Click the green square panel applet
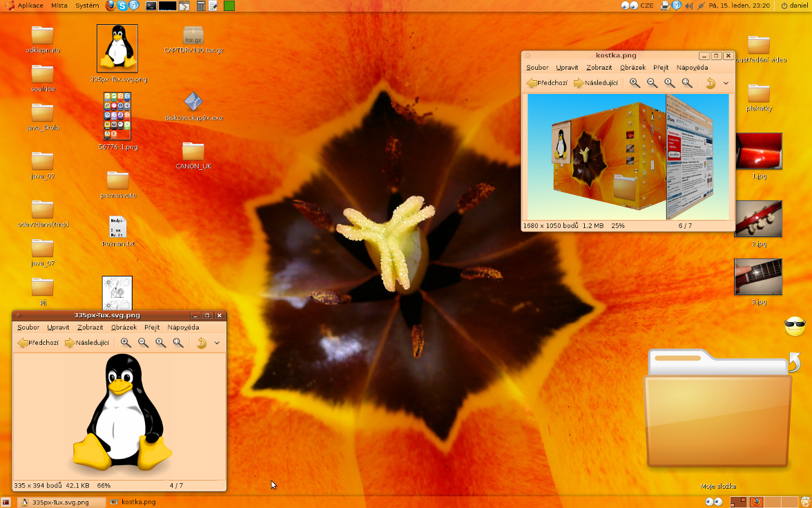This screenshot has width=812, height=508. tap(229, 6)
